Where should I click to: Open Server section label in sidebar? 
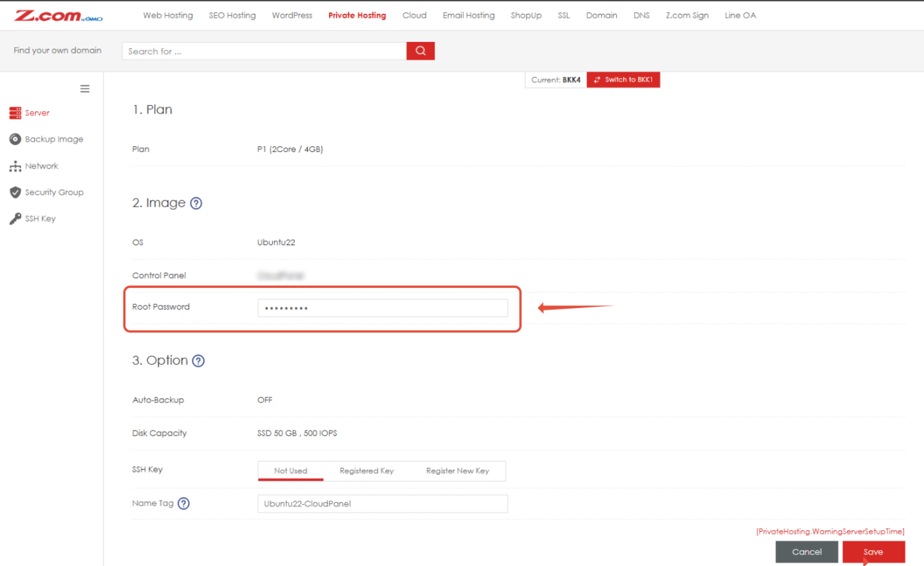click(x=37, y=113)
